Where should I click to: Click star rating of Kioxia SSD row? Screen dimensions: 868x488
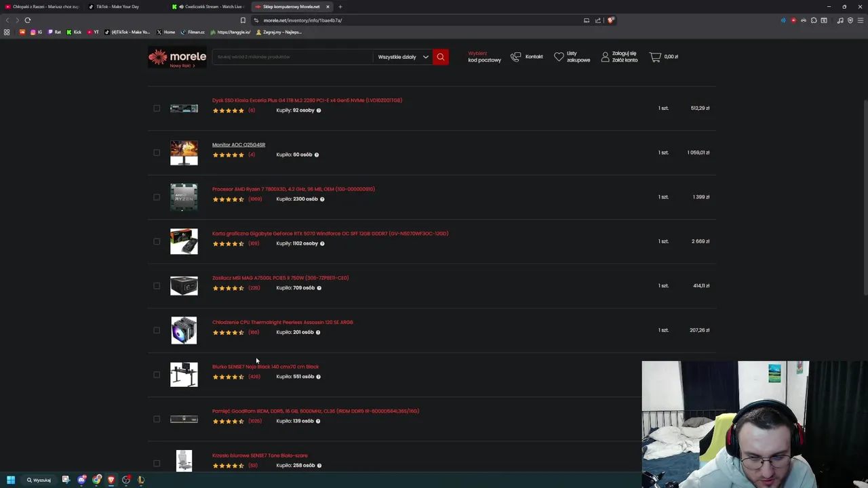pos(229,110)
